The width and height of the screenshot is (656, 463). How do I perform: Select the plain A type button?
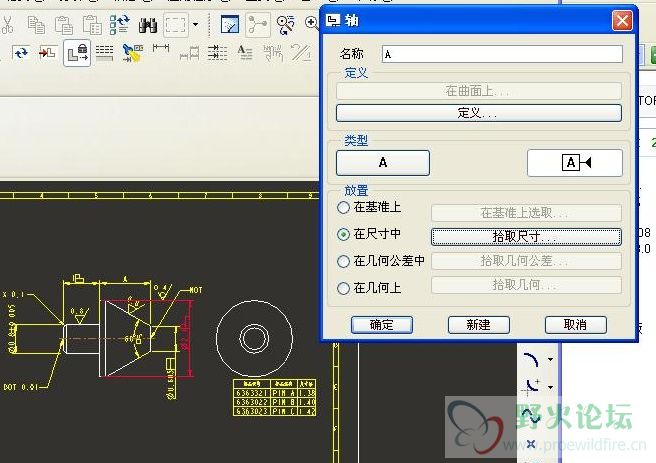(383, 163)
